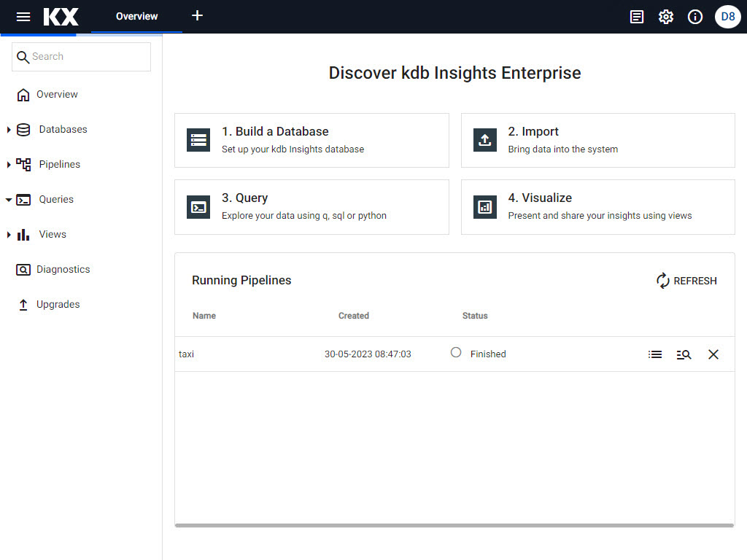Expand the Views tree arrow
This screenshot has height=560, width=747.
pos(9,235)
